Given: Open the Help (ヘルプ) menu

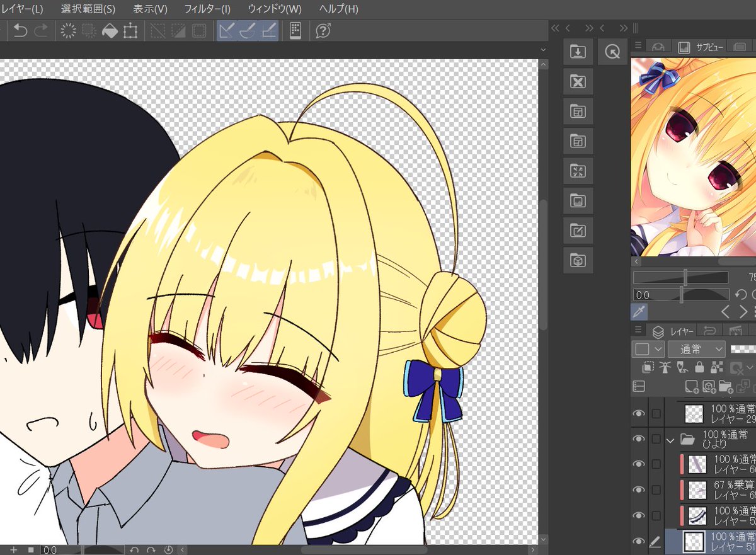Looking at the screenshot, I should (x=339, y=9).
